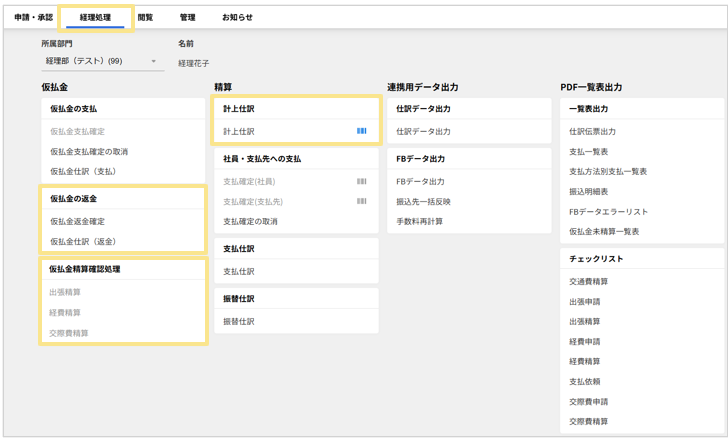Open the 閲覧 tab
Viewport: 728px width, 440px height.
145,17
